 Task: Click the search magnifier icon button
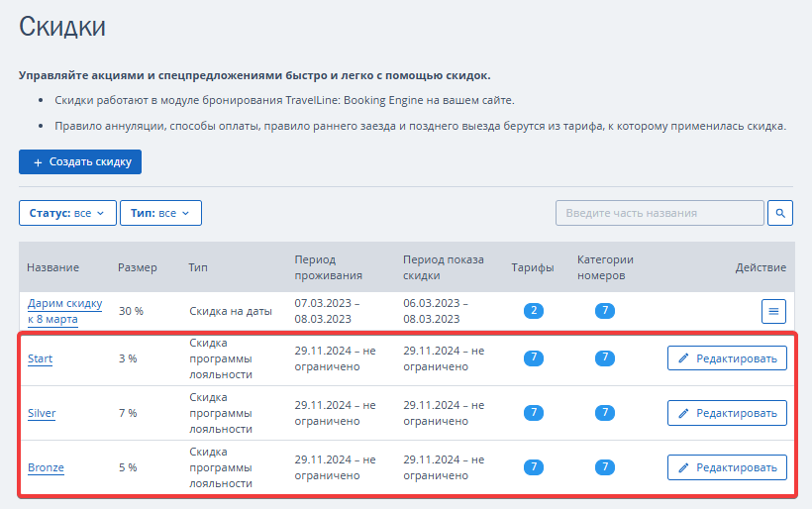(780, 213)
